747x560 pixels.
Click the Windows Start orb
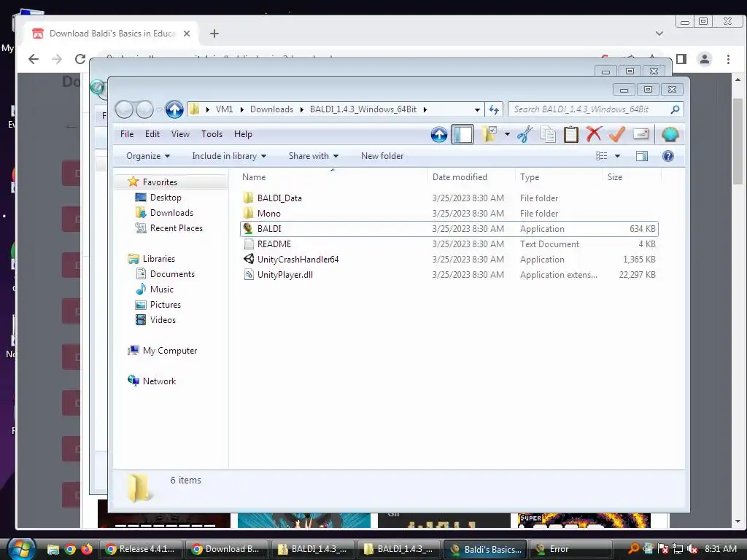pyautogui.click(x=20, y=548)
